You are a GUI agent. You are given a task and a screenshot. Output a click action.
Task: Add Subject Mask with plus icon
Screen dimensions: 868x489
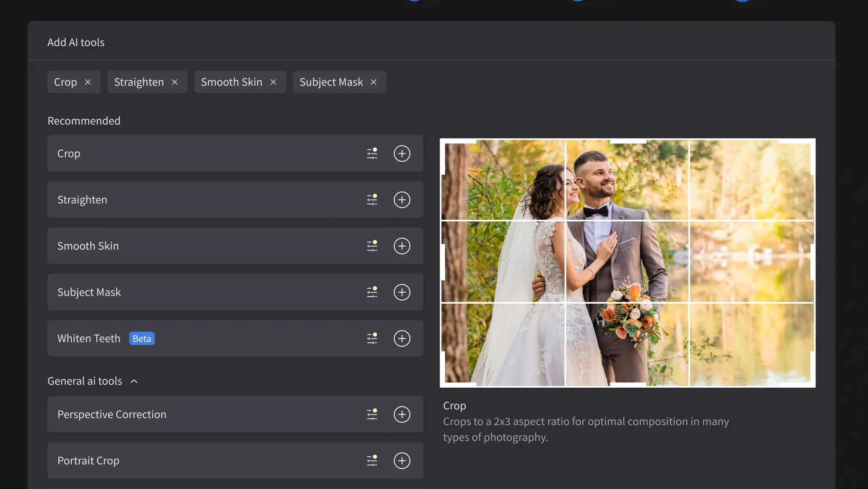pyautogui.click(x=402, y=292)
